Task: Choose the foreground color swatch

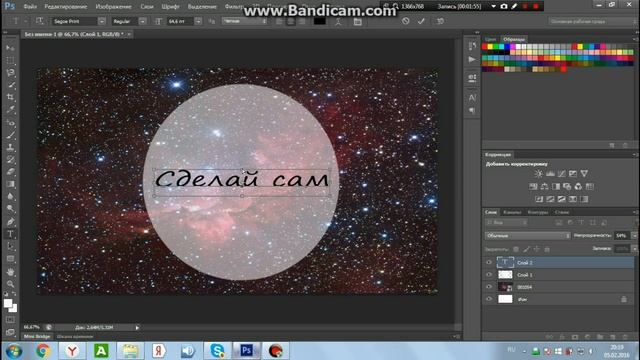Action: point(8,303)
